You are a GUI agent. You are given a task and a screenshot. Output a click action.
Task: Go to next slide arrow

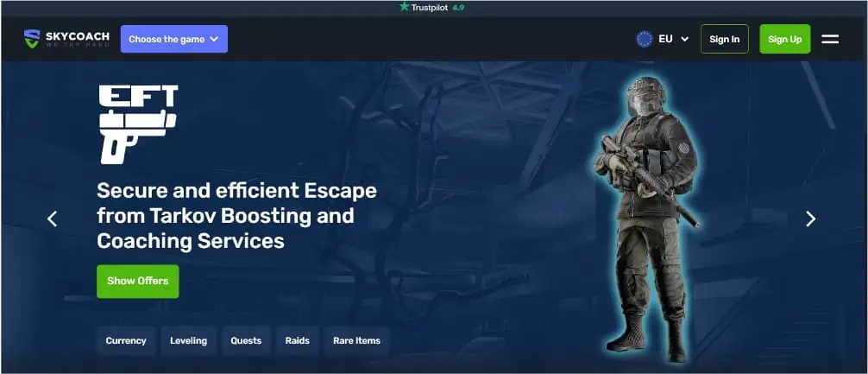point(810,219)
